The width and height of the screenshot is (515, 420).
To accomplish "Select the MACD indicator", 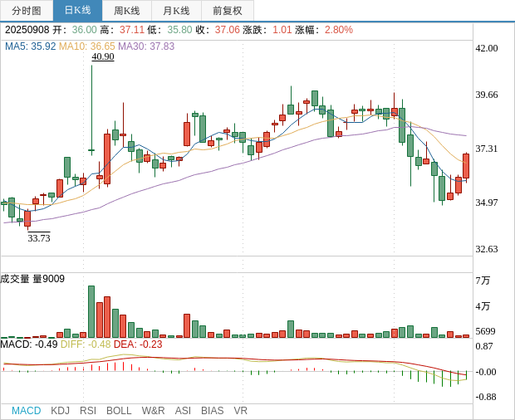I will click(27, 411).
